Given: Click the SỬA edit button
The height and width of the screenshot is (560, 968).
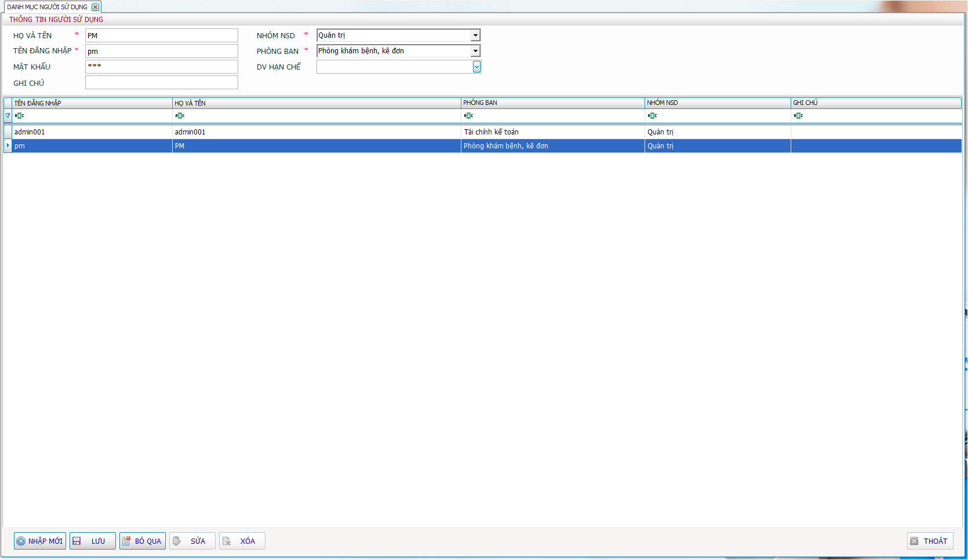Looking at the screenshot, I should click(x=192, y=541).
